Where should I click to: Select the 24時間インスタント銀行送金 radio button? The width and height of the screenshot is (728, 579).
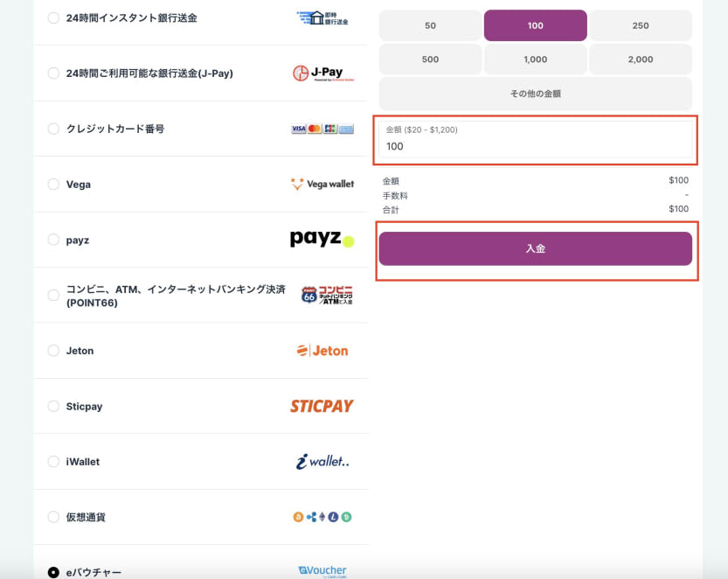point(53,18)
